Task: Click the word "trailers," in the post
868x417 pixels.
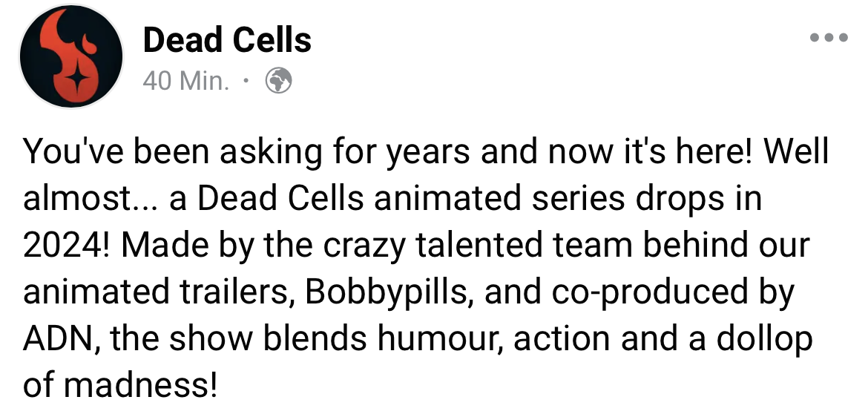Action: click(237, 292)
